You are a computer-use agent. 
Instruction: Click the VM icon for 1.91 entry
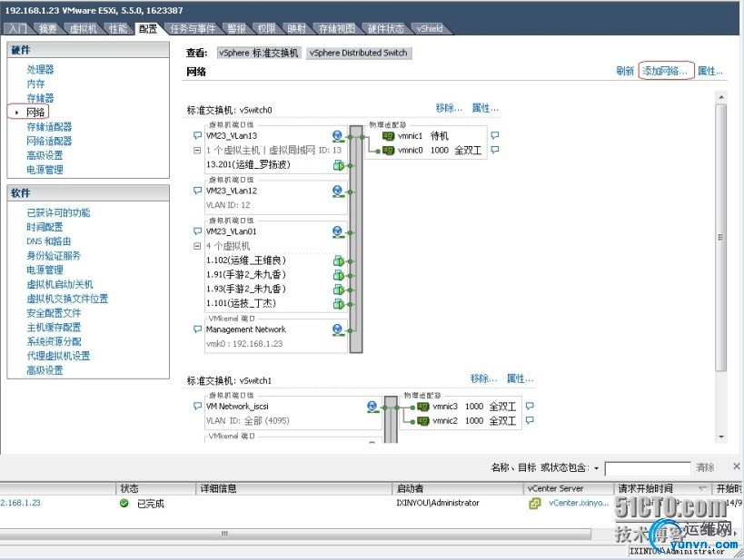338,275
